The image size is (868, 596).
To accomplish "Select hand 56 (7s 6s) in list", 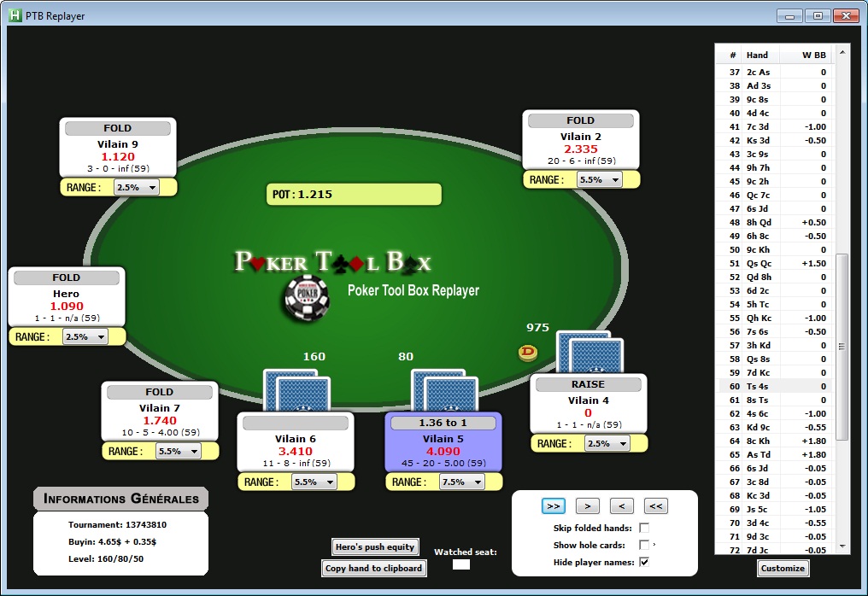I will (775, 331).
